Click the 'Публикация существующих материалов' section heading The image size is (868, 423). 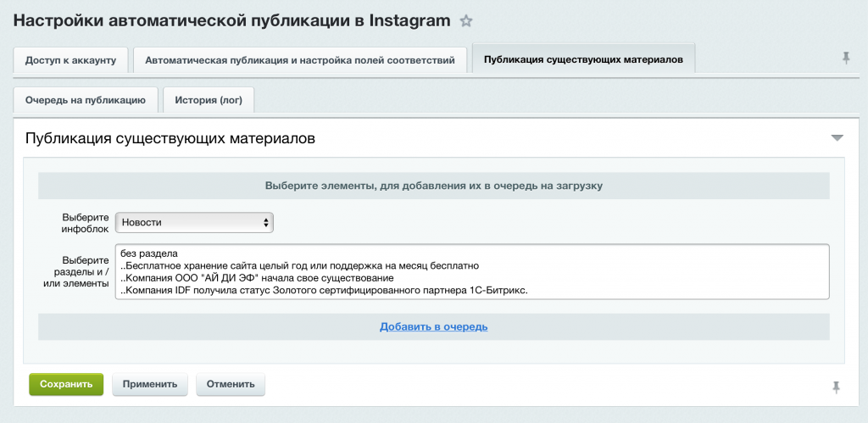(x=170, y=138)
